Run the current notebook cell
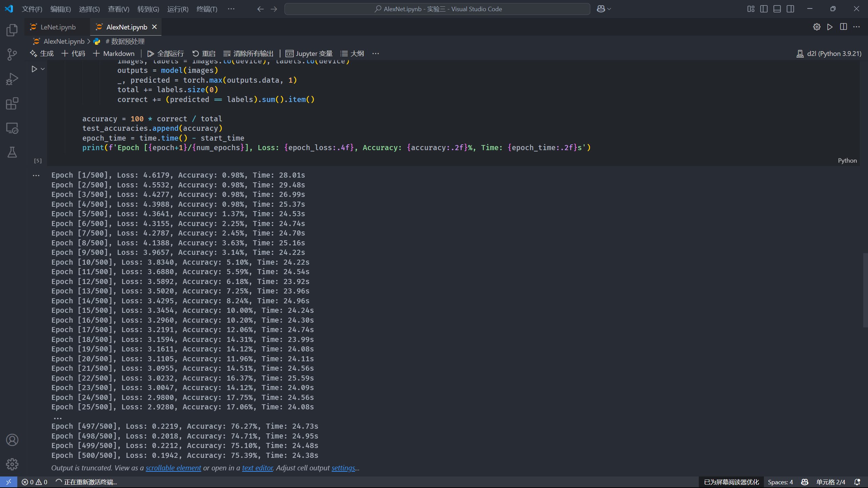This screenshot has width=868, height=488. click(x=34, y=69)
